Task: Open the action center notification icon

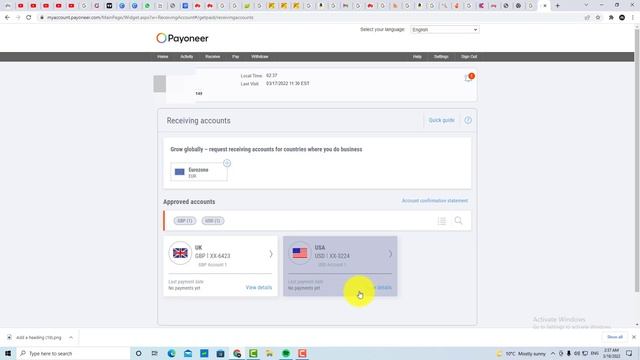Action: tap(629, 353)
